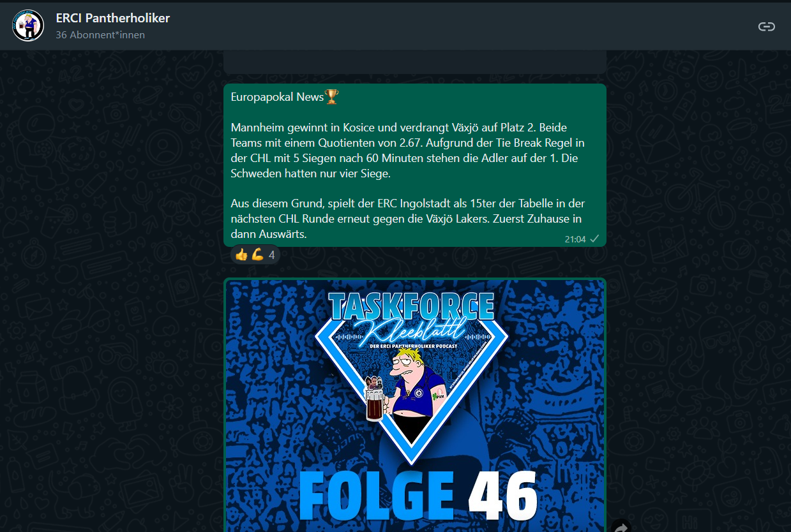Click the FOLGE 46 caption in the image
The height and width of the screenshot is (532, 791).
coord(418,496)
